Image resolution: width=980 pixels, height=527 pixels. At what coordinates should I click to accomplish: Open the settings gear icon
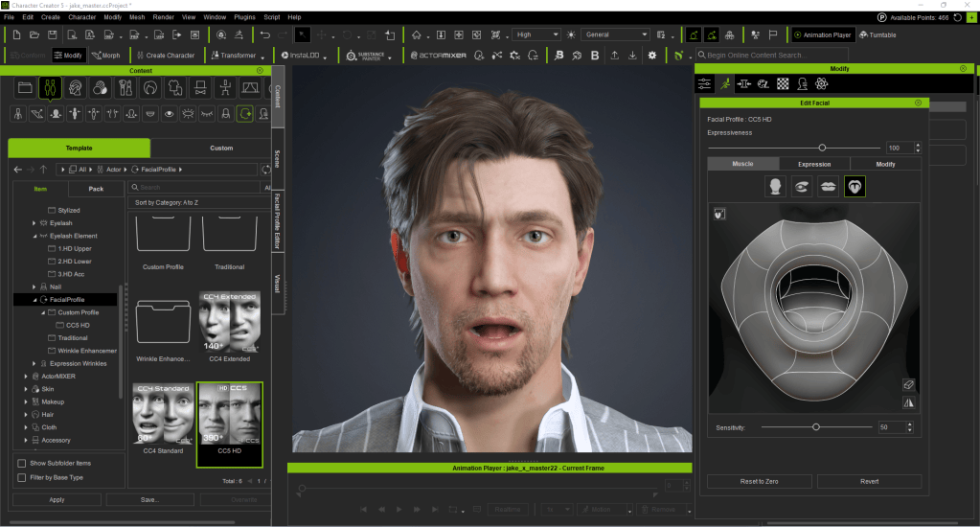[651, 55]
